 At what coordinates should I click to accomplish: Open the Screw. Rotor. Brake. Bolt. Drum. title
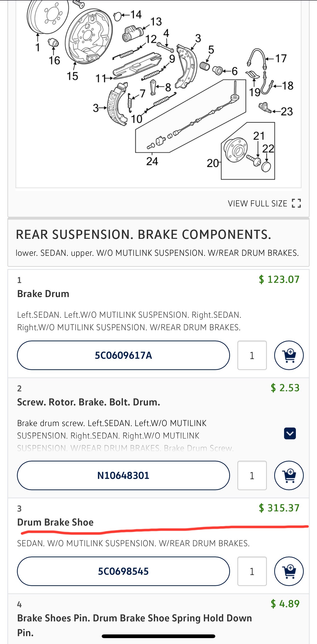(88, 402)
